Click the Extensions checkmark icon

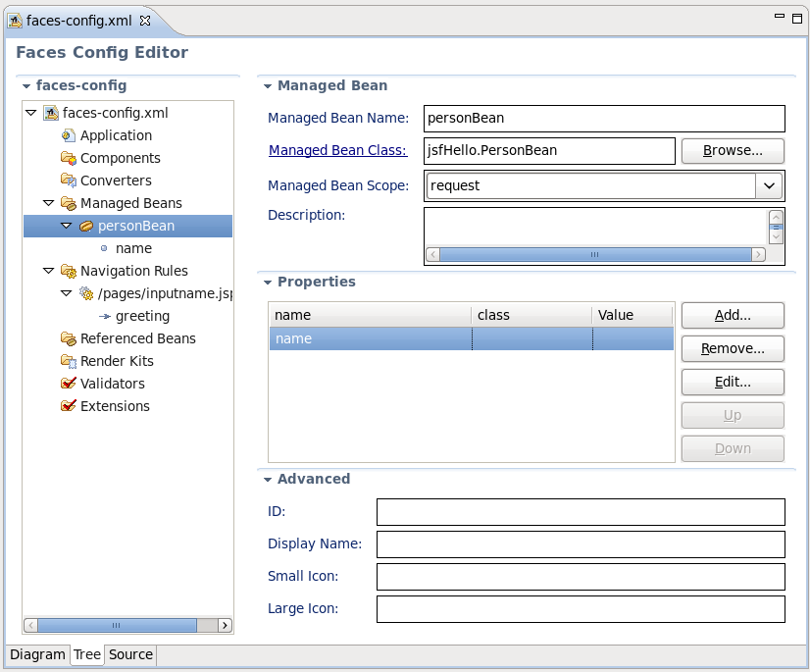[68, 406]
